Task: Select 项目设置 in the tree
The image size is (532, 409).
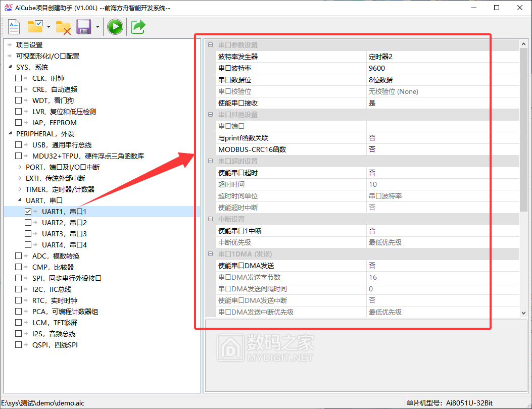Action: 29,45
